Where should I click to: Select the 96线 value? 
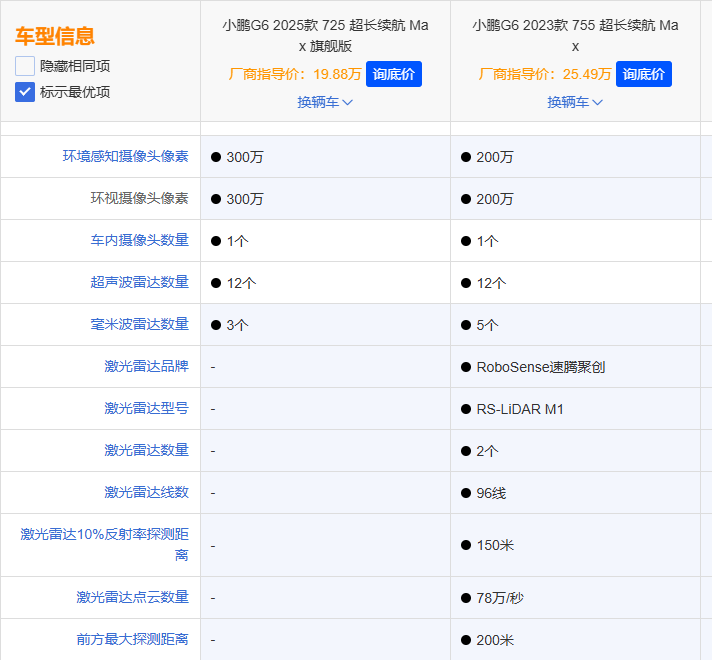point(491,493)
